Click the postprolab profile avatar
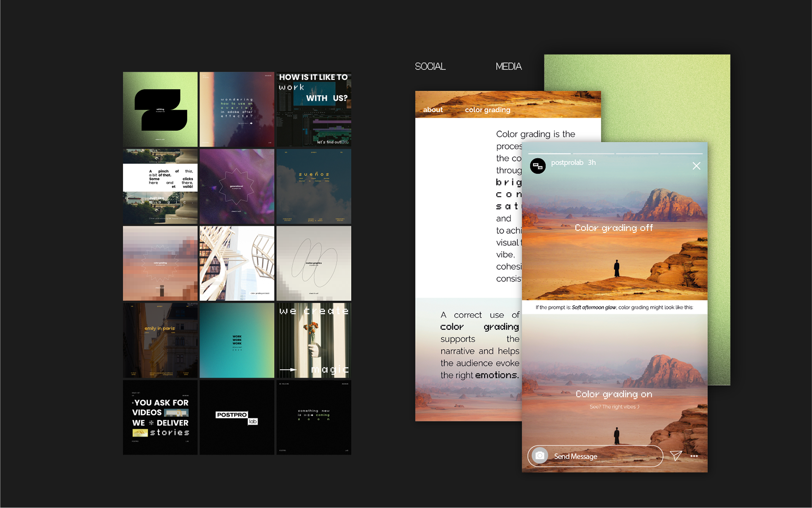 pos(538,166)
